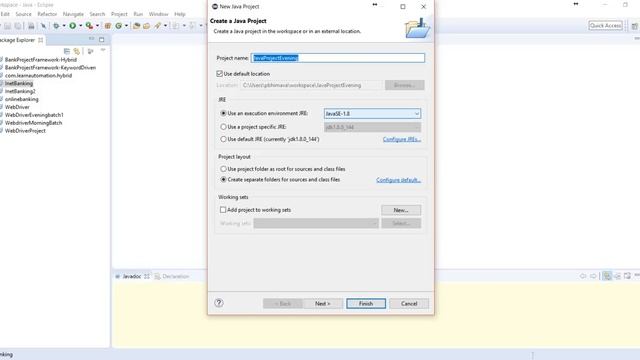The height and width of the screenshot is (360, 640).
Task: Click the Skip All Breakpoints icon
Action: [x=43, y=26]
